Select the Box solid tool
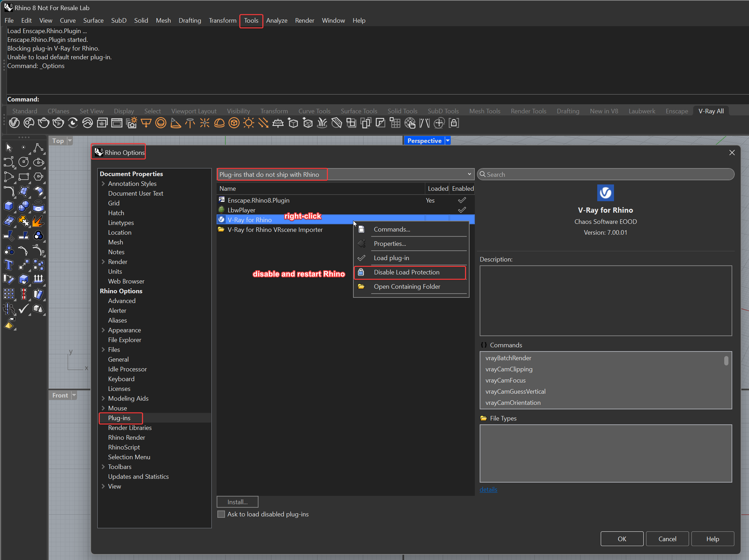749x560 pixels. 9,206
